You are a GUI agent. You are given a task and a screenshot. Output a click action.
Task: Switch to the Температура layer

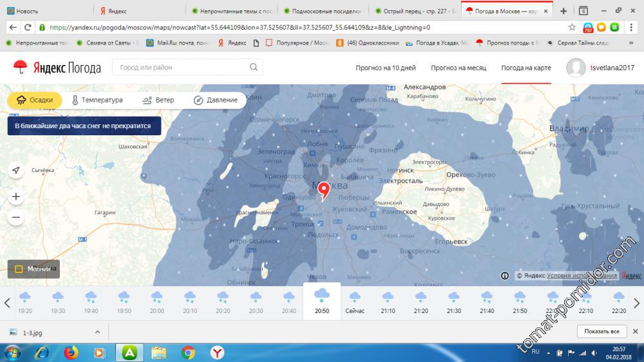pyautogui.click(x=97, y=100)
